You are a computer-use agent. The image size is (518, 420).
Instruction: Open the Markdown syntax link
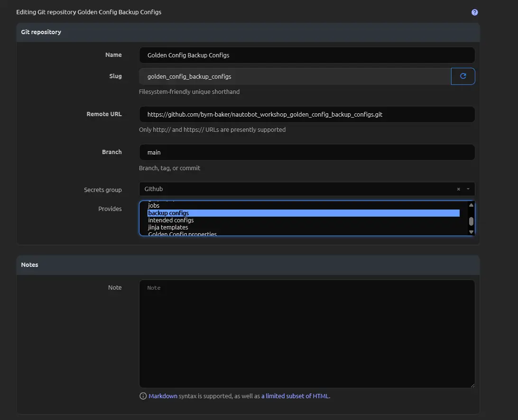point(163,396)
